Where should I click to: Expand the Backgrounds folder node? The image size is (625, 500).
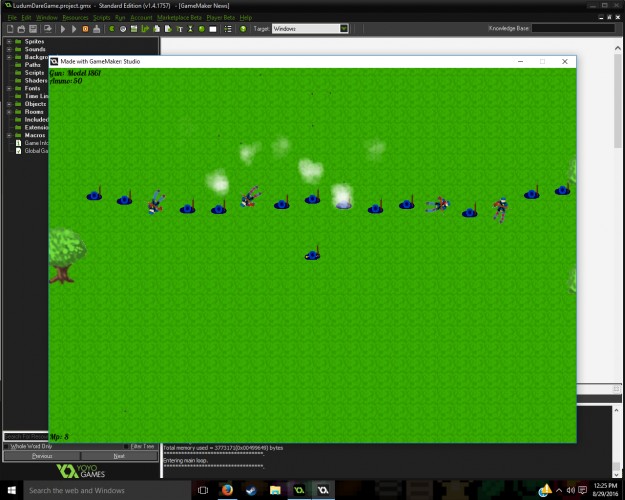(x=9, y=57)
